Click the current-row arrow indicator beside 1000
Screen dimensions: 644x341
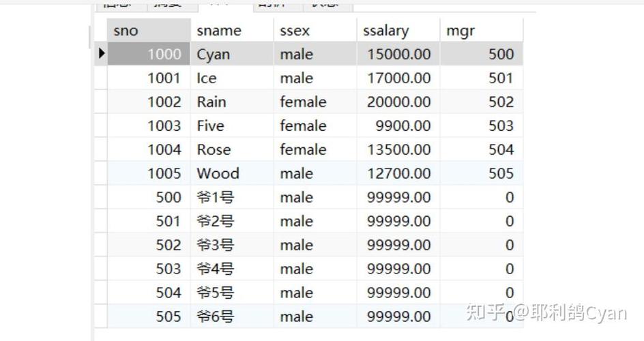point(102,54)
